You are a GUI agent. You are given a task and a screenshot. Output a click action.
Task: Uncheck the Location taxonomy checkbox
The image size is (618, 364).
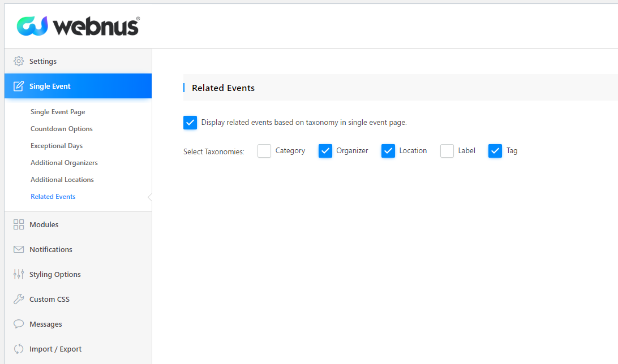pyautogui.click(x=388, y=151)
